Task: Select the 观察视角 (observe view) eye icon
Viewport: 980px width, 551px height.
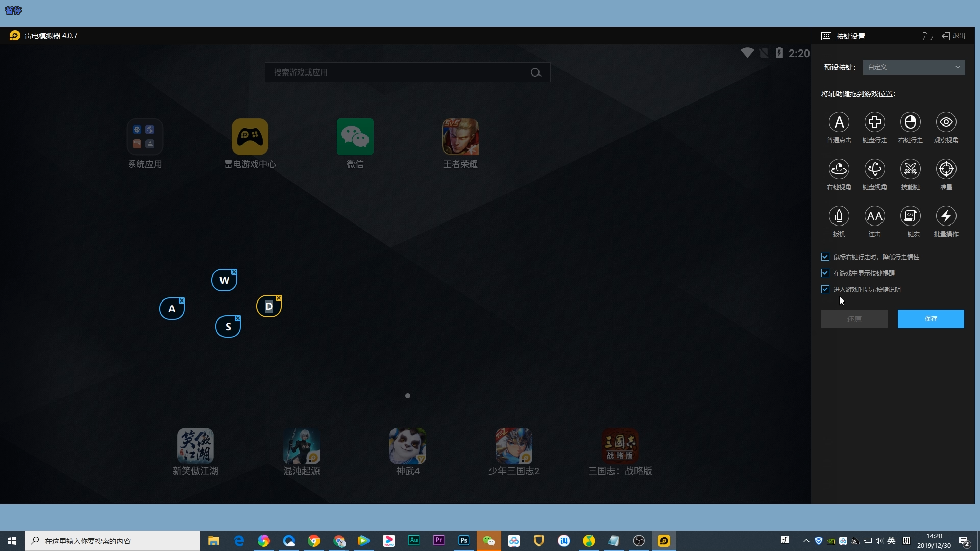Action: pos(946,122)
